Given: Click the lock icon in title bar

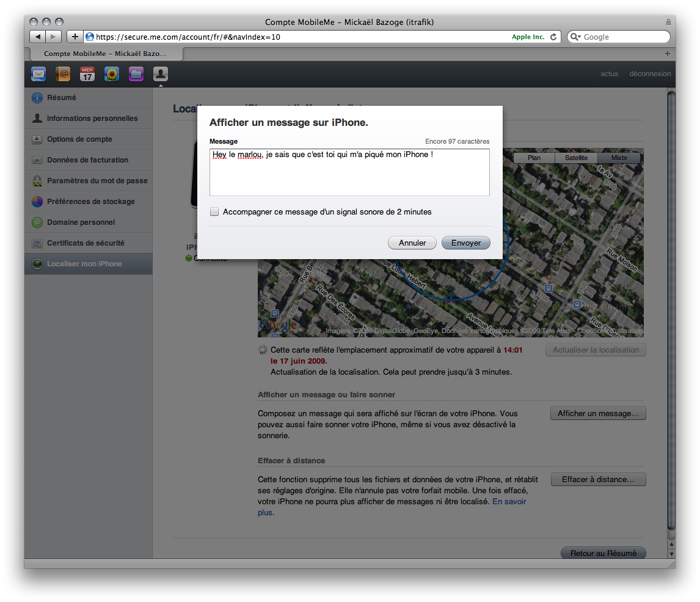Looking at the screenshot, I should click(x=668, y=22).
